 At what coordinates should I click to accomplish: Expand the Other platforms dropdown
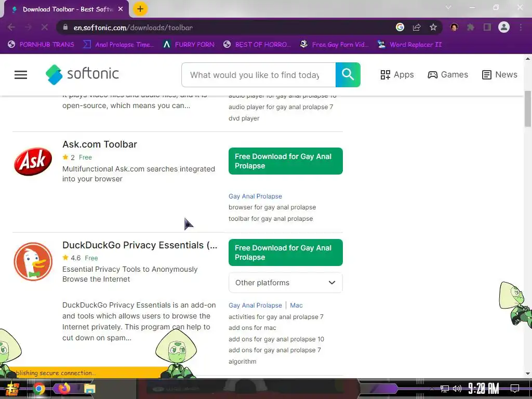pyautogui.click(x=285, y=283)
